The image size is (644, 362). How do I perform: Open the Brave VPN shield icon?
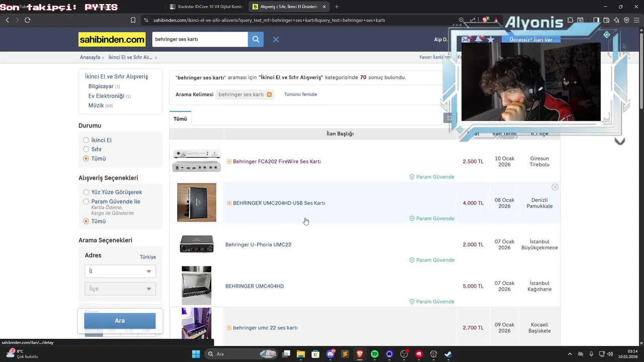point(626,20)
